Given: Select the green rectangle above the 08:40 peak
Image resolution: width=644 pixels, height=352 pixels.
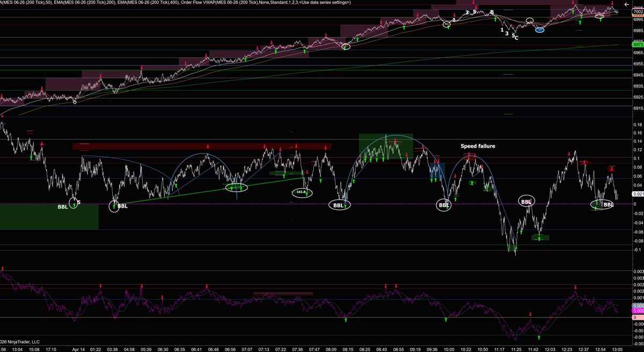Looking at the screenshot, I should tap(386, 146).
